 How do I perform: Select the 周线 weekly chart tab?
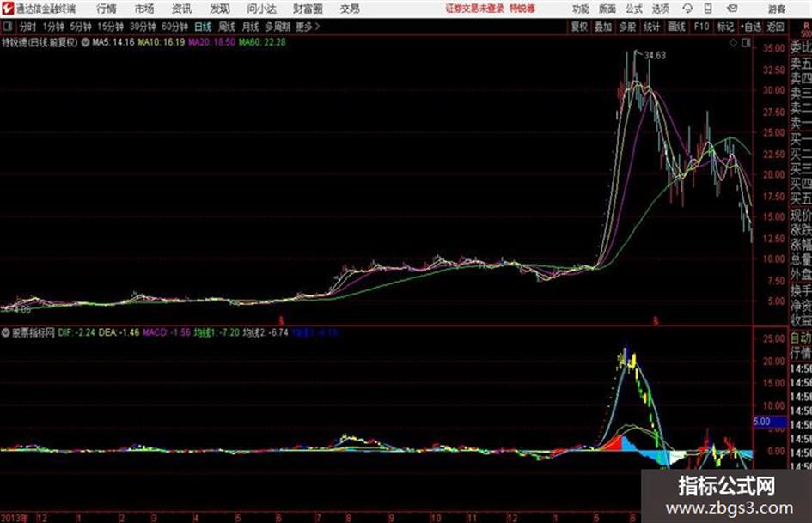click(227, 27)
